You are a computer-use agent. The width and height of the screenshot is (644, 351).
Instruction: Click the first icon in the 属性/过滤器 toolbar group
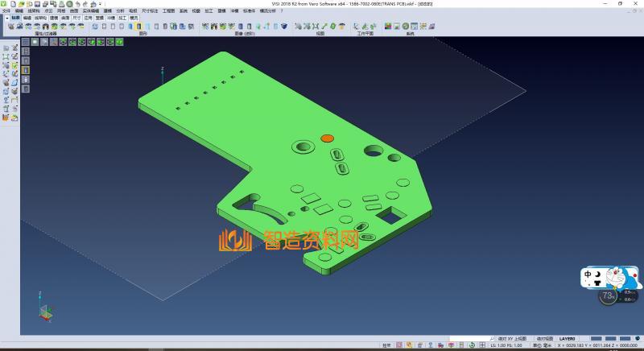(10, 27)
